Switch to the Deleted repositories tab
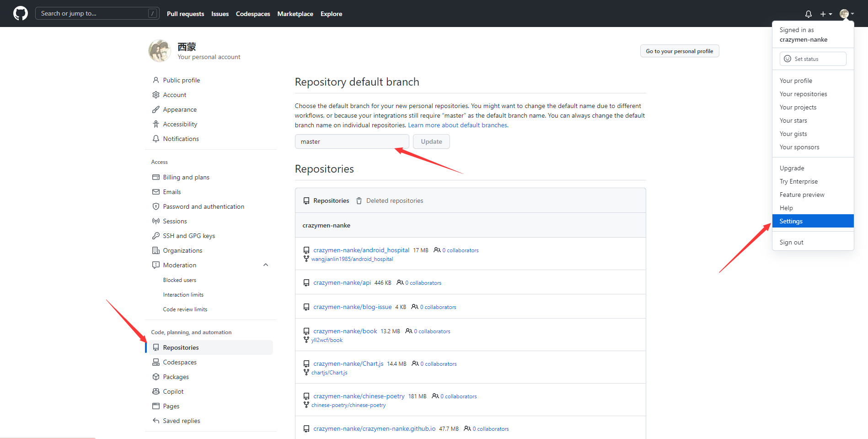This screenshot has height=439, width=868. click(x=390, y=201)
